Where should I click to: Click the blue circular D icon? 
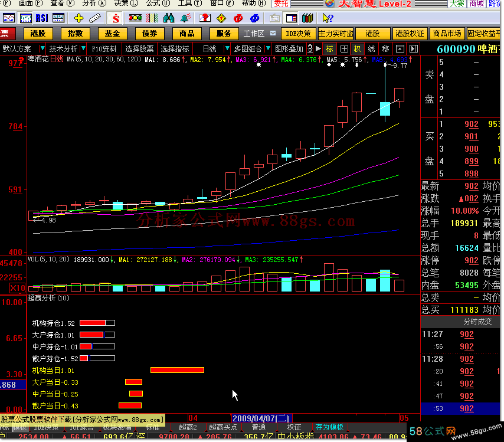point(254,18)
